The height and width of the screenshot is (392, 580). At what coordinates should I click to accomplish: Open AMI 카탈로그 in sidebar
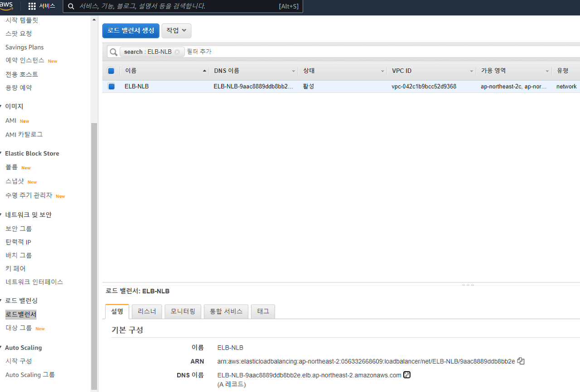pos(24,134)
